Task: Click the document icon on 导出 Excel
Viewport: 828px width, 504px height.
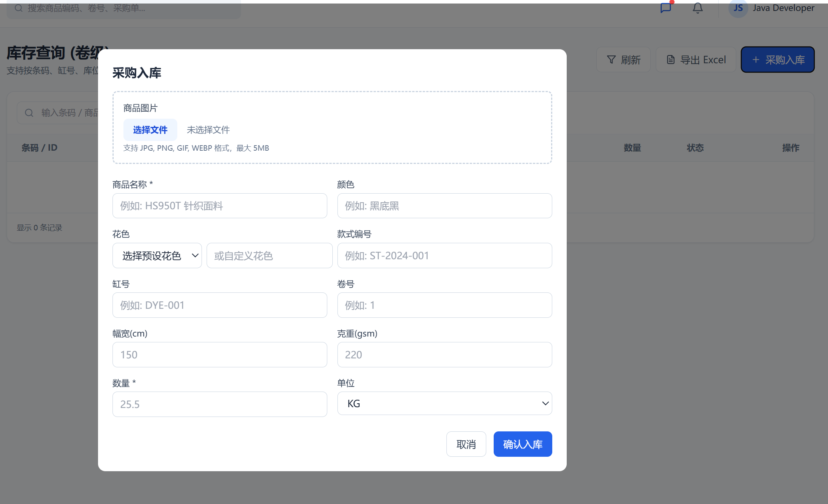Action: pos(670,59)
